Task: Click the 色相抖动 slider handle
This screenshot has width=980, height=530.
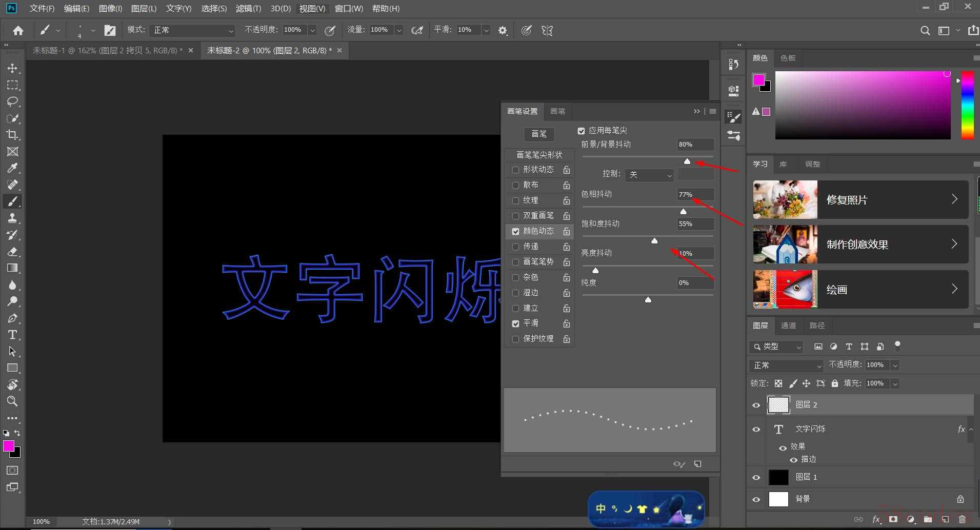Action: pyautogui.click(x=683, y=211)
